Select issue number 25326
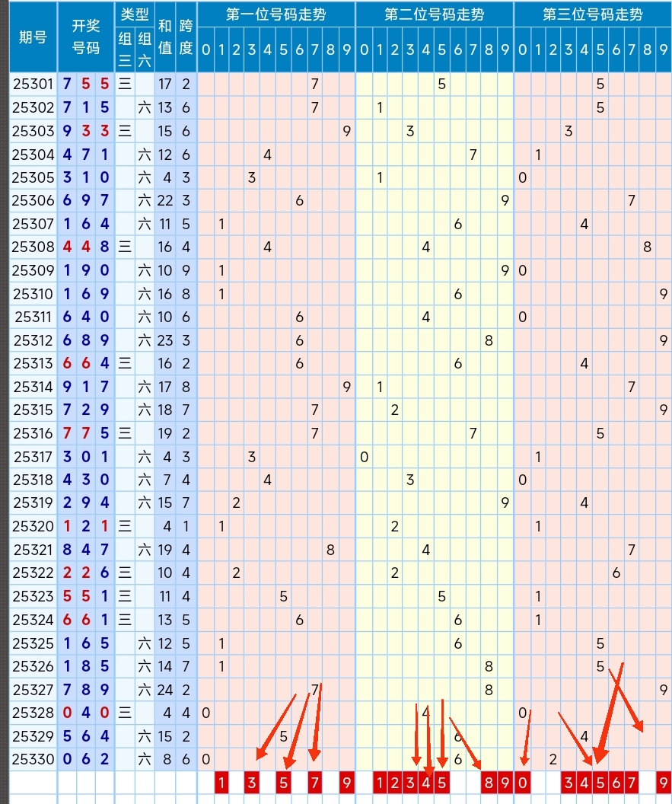Image resolution: width=672 pixels, height=804 pixels. tap(33, 666)
